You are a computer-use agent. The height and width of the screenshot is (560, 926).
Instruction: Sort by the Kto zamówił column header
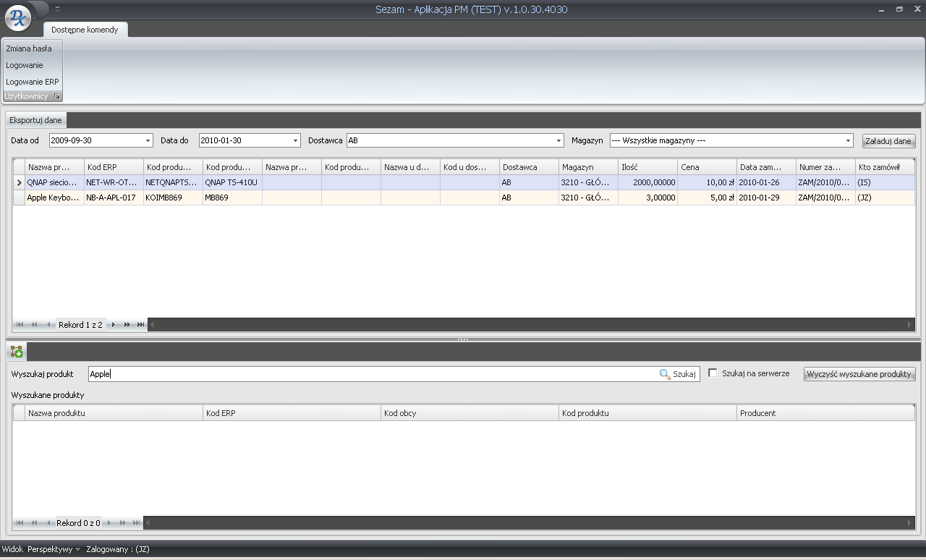tap(885, 167)
